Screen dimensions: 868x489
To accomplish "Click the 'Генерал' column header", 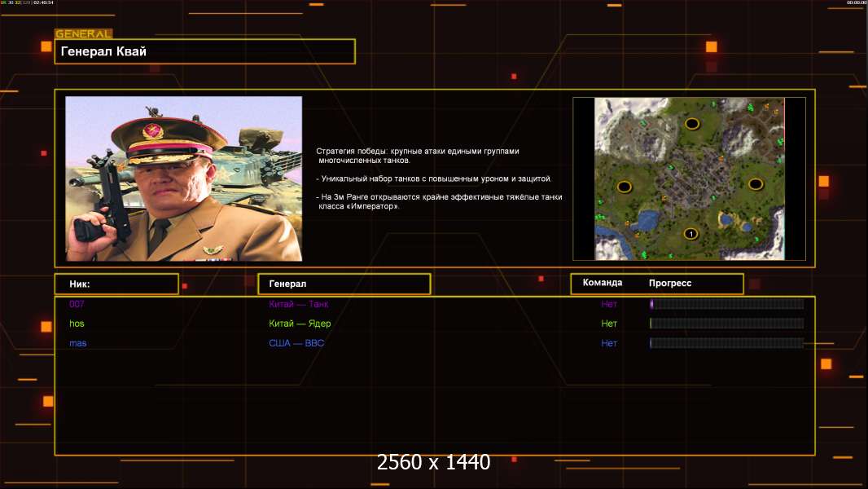I will 344,284.
